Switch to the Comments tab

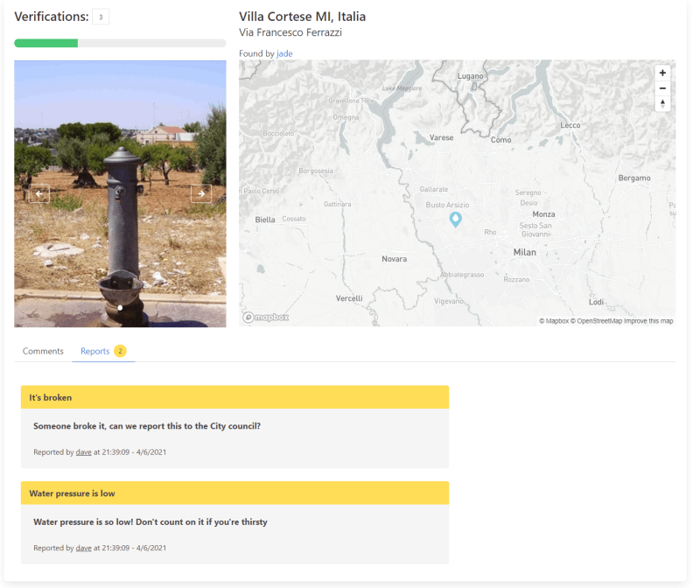(43, 351)
